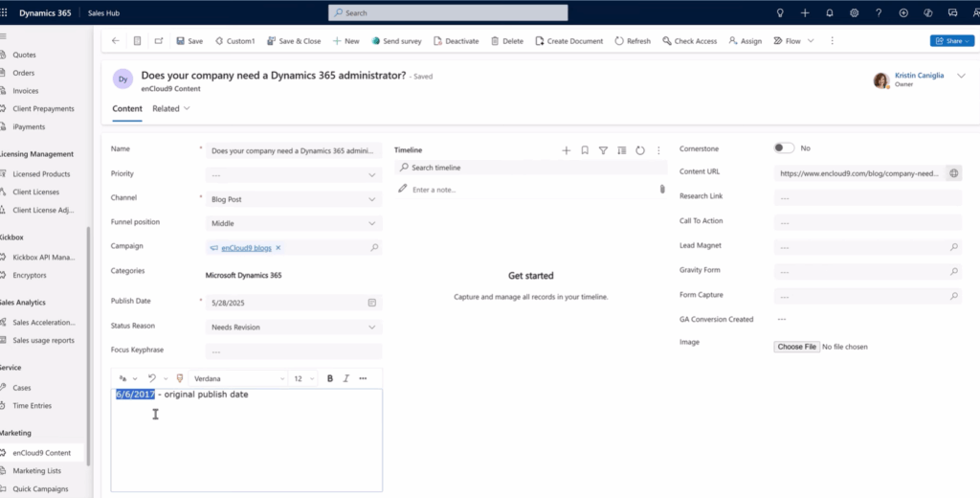
Task: Search the Campaign lookup with the magnifier icon
Action: pos(374,248)
